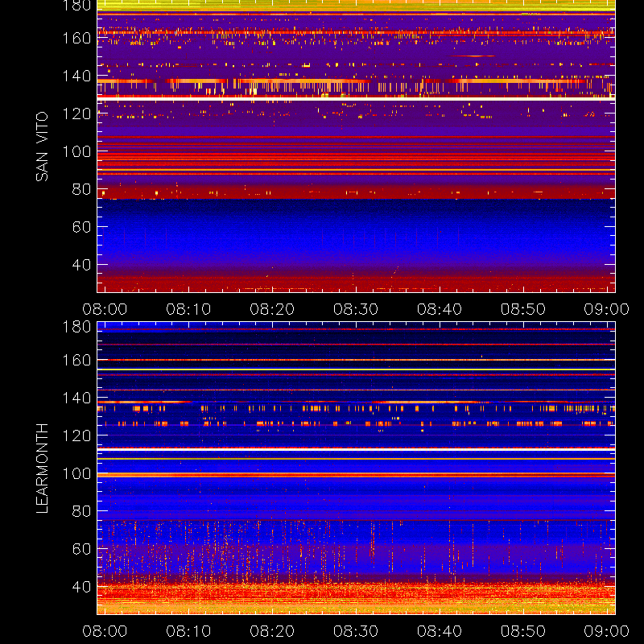Select the 180 frequency label on Learmonth plot
The image size is (644, 644).
coord(76,327)
